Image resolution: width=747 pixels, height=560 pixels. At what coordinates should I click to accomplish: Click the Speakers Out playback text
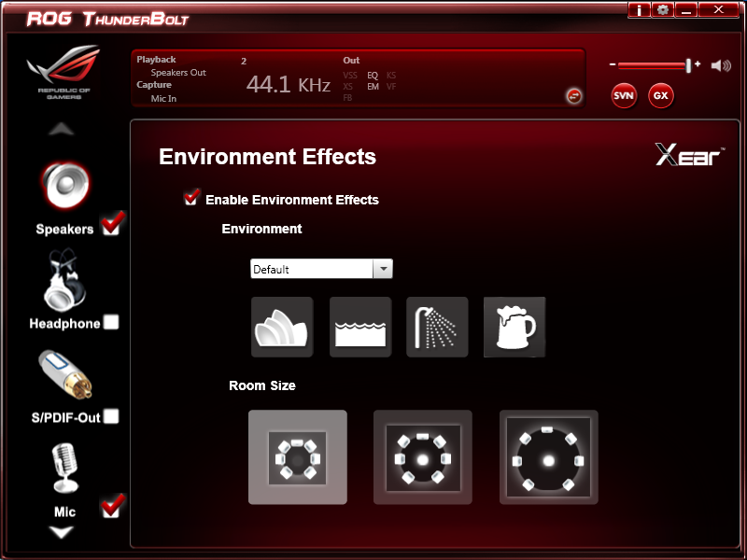click(178, 73)
